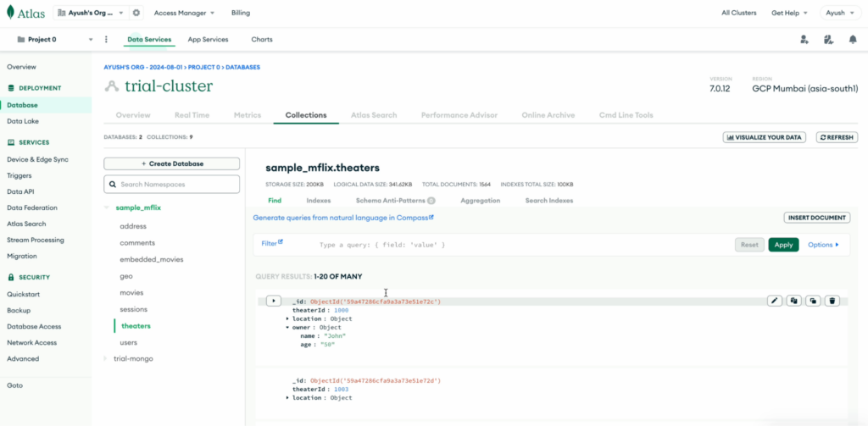Screen dimensions: 868x426
Task: Expand the location field of theaterId 1000
Action: (287, 318)
